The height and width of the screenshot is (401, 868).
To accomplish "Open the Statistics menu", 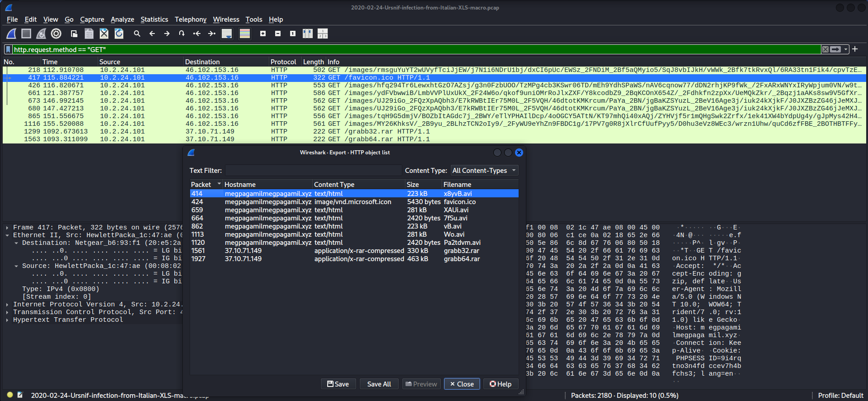I will tap(154, 19).
